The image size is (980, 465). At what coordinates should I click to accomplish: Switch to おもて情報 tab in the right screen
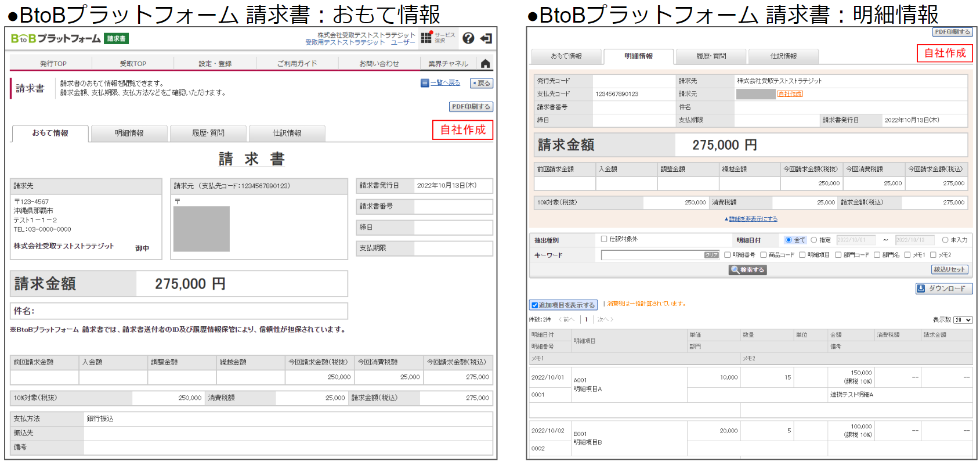click(566, 56)
